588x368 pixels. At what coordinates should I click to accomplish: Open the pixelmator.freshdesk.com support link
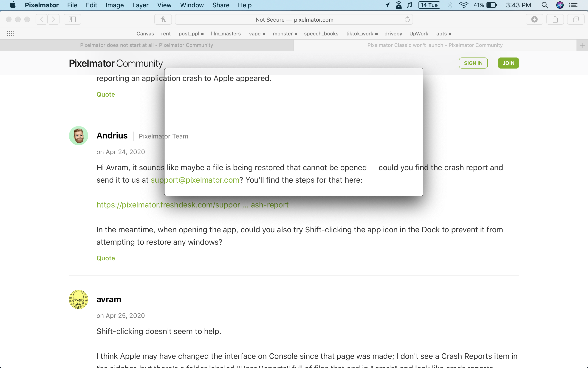[192, 205]
